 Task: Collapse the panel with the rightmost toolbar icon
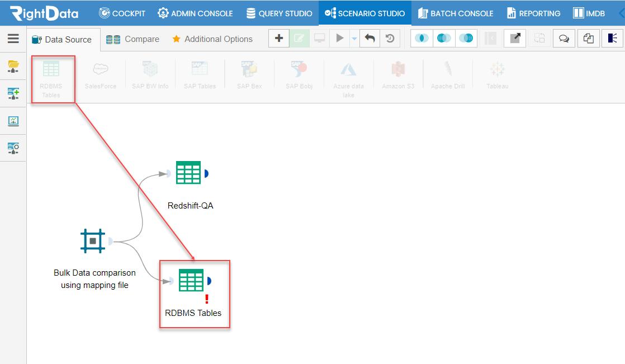click(x=612, y=39)
